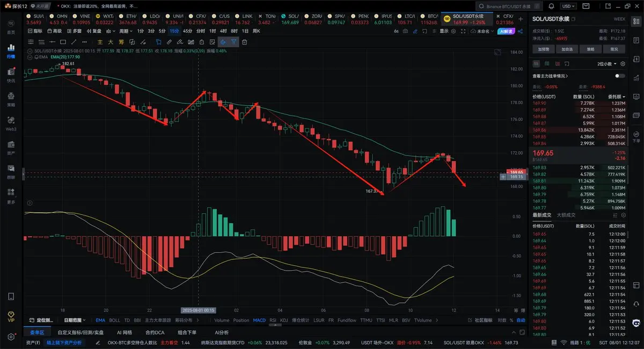Open the USD currency dropdown

click(568, 6)
